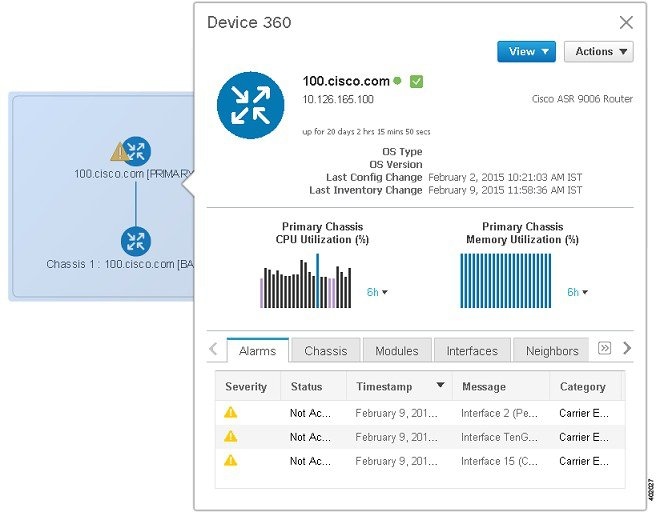Click the Chassis 1 : 100.cisco.com label
Screen dimensions: 656x512
pyautogui.click(x=120, y=264)
